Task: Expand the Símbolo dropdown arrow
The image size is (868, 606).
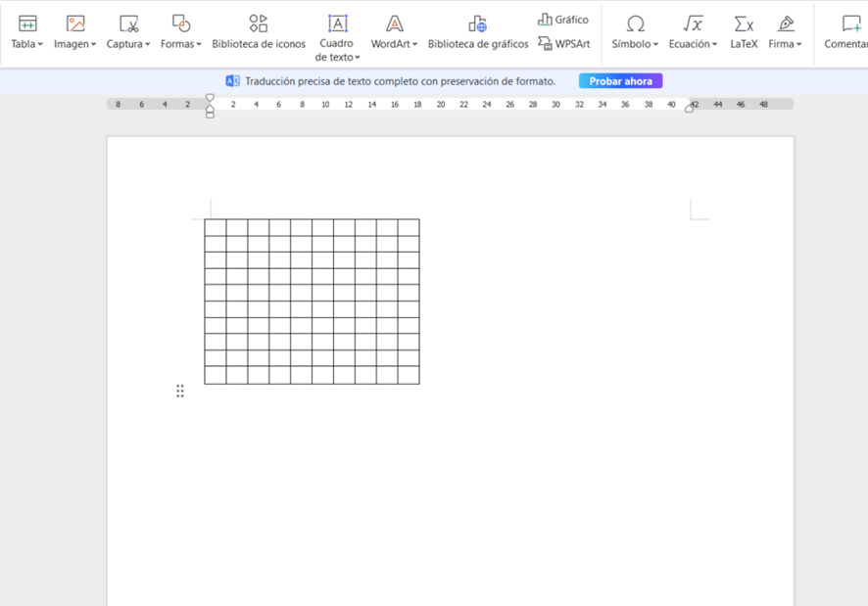Action: click(x=655, y=44)
